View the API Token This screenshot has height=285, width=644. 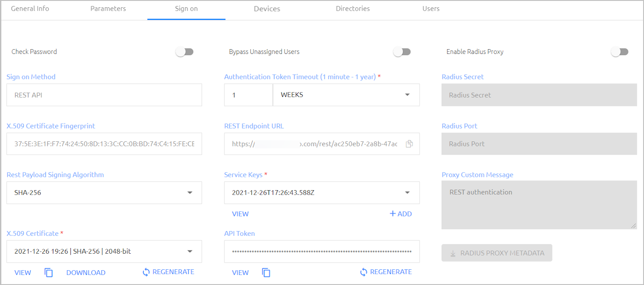pos(240,273)
